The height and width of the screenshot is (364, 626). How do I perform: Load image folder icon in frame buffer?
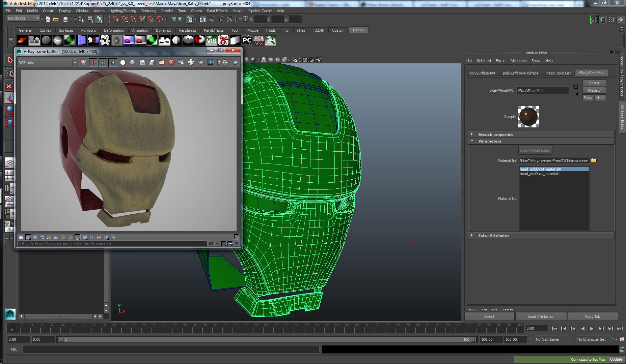click(x=162, y=63)
